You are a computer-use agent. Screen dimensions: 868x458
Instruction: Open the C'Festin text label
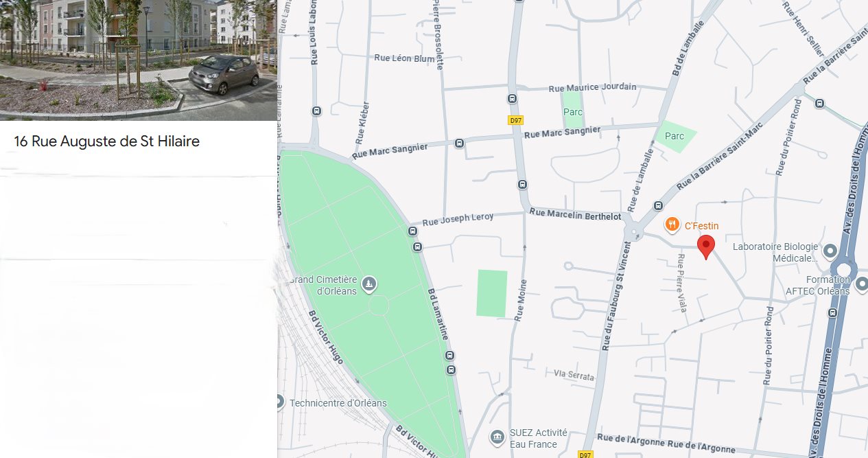pyautogui.click(x=701, y=226)
